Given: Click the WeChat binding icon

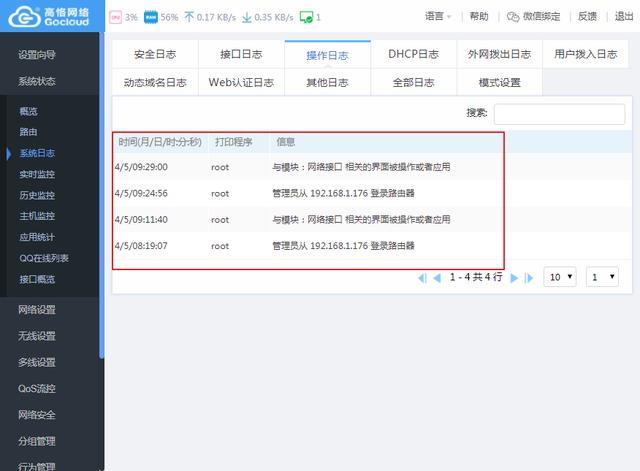Looking at the screenshot, I should tap(513, 17).
